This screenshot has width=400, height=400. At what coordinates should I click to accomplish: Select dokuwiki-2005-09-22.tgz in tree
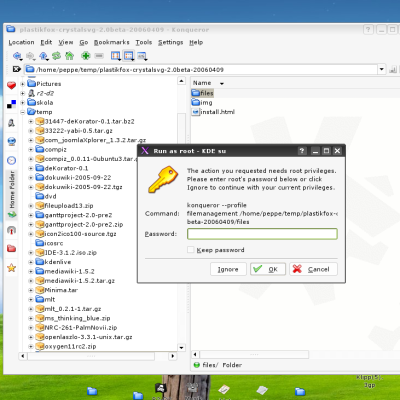79,187
